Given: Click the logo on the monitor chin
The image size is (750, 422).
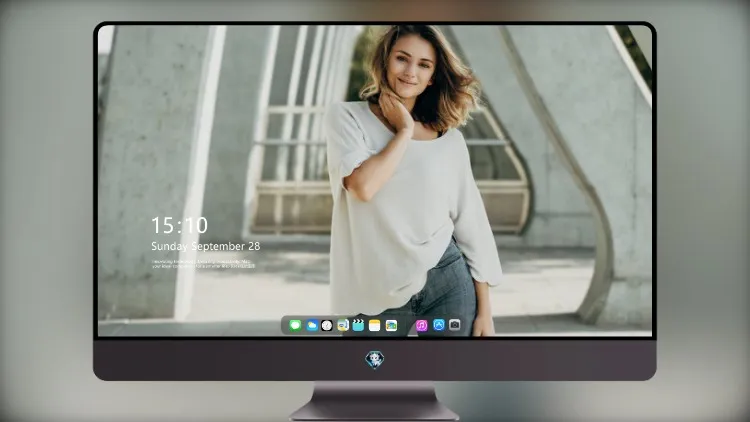Looking at the screenshot, I should click(375, 360).
